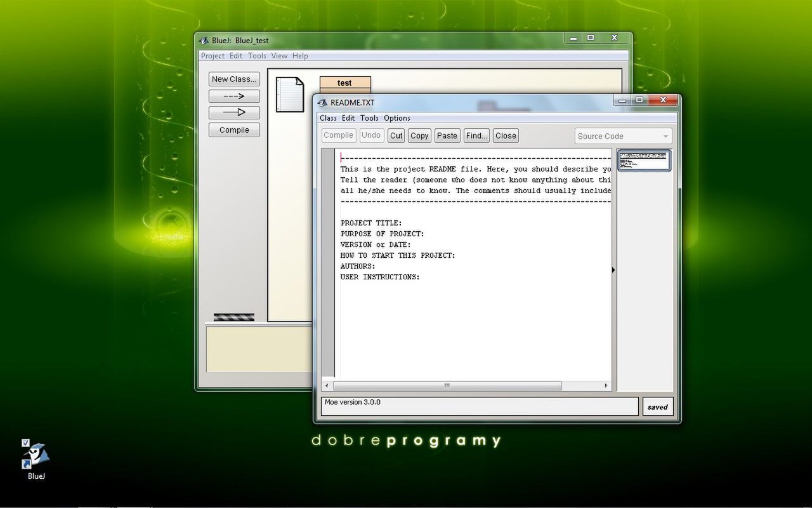Open Options menu in README editor
812x508 pixels.
point(397,118)
